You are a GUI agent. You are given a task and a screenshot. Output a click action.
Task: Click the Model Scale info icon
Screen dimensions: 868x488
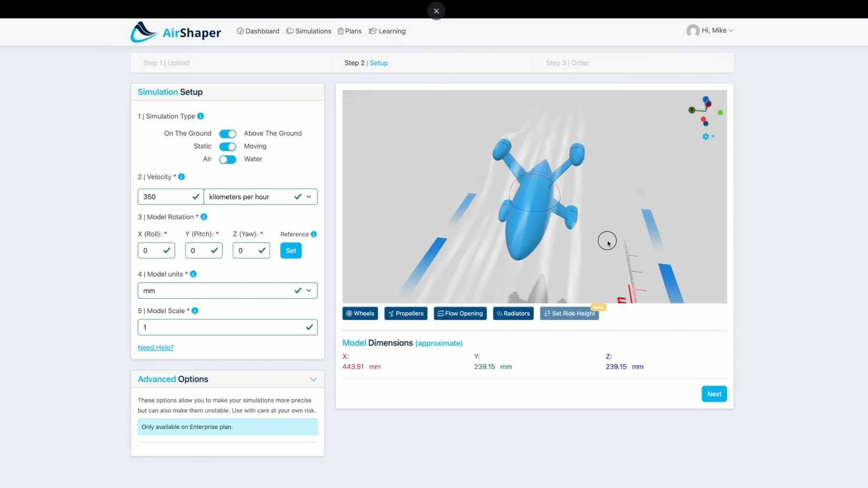coord(195,311)
